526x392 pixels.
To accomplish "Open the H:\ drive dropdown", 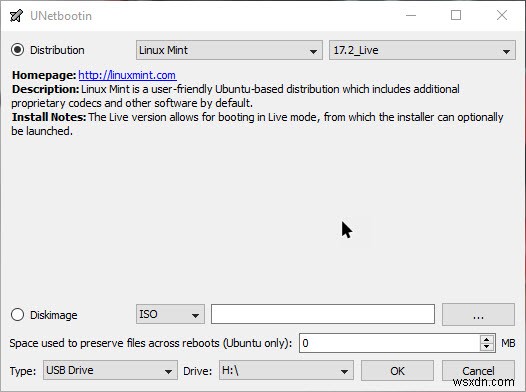I will tap(286, 370).
